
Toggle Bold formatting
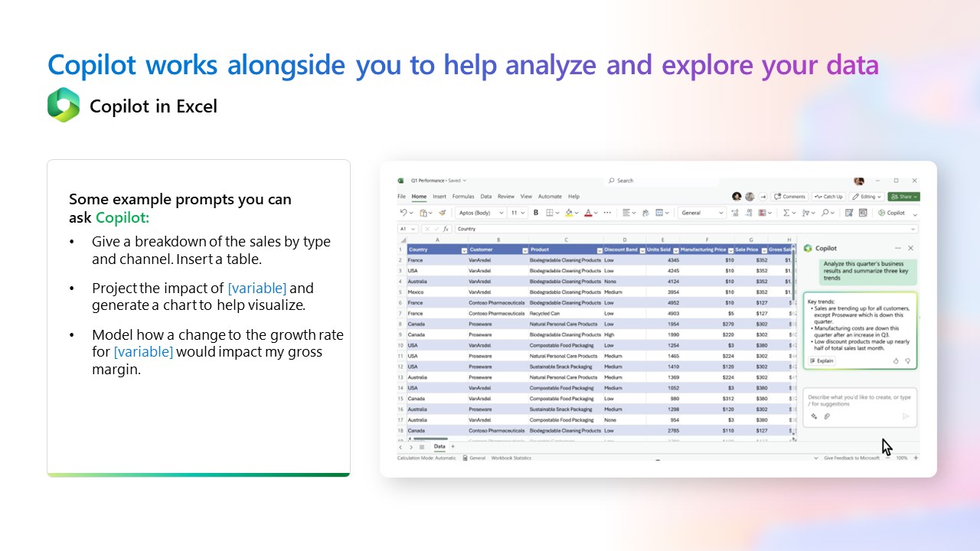[x=536, y=213]
